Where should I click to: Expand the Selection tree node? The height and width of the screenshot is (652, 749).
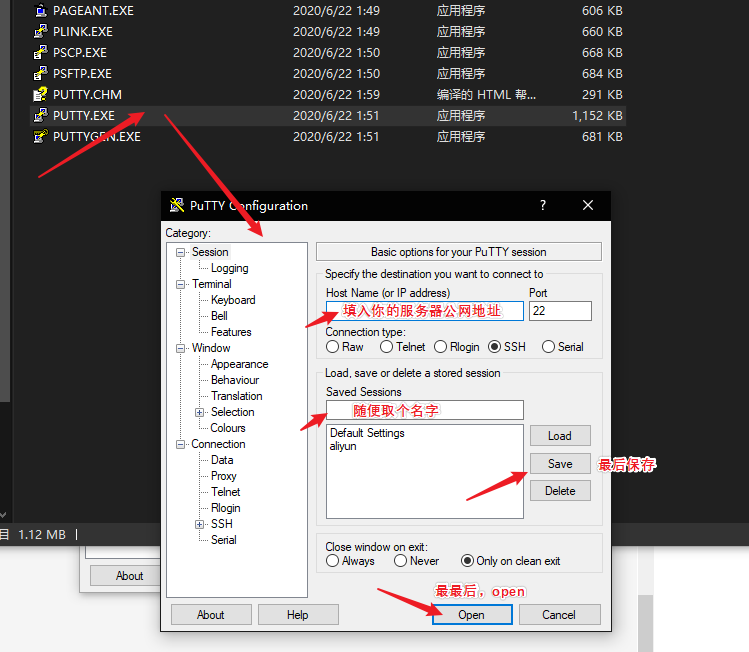(x=200, y=412)
